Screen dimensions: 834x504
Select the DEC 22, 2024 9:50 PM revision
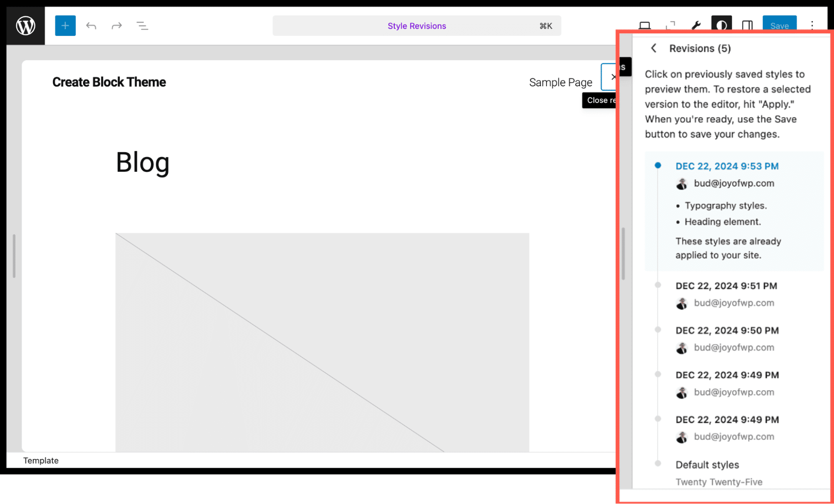[727, 331]
